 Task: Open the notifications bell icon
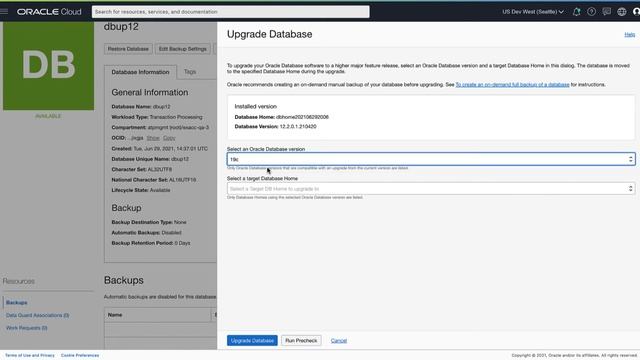[576, 12]
